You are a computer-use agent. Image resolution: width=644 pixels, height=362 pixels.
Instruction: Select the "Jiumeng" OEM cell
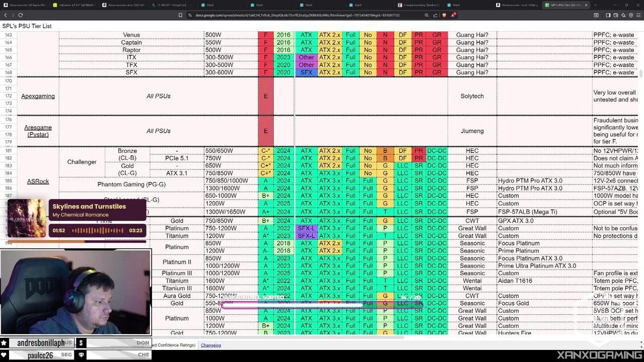472,131
